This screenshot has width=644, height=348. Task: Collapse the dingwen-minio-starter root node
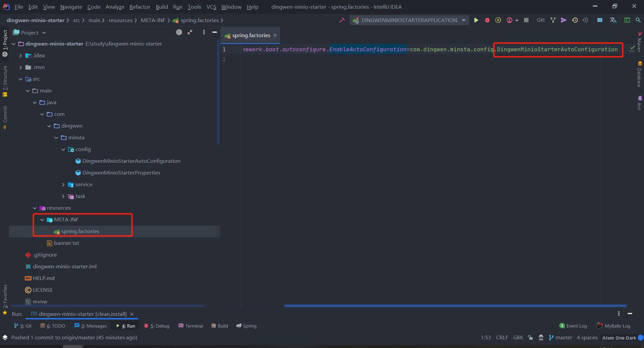tap(14, 44)
